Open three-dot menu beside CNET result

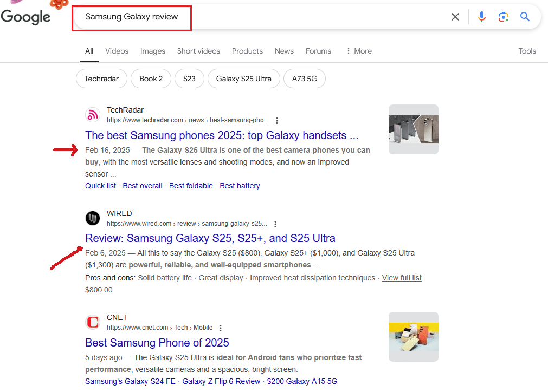point(221,328)
